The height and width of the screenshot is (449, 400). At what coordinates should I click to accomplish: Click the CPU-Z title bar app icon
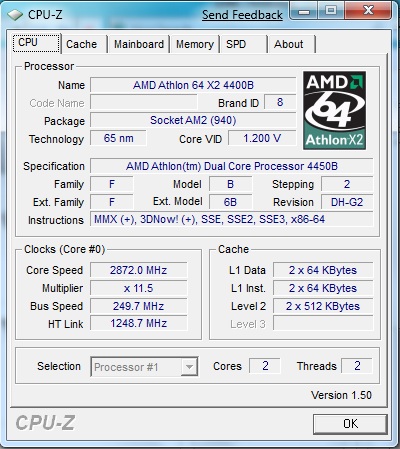click(15, 15)
